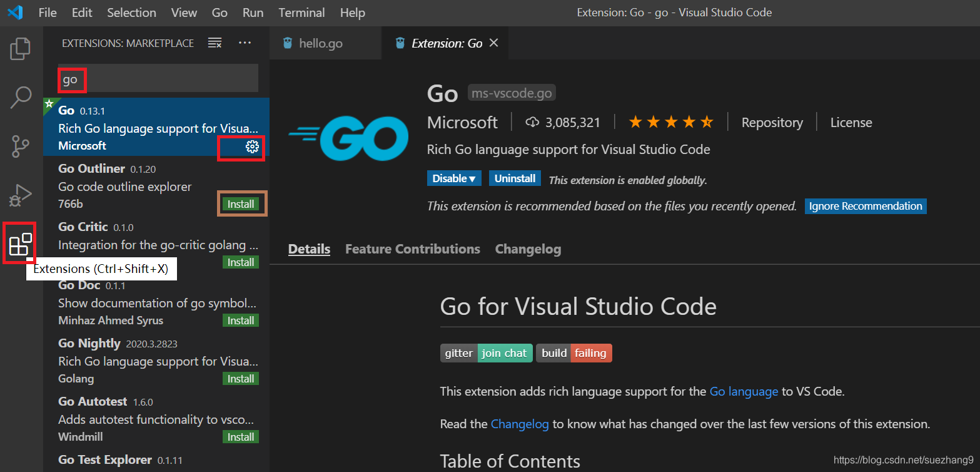Open the Go menu

220,13
